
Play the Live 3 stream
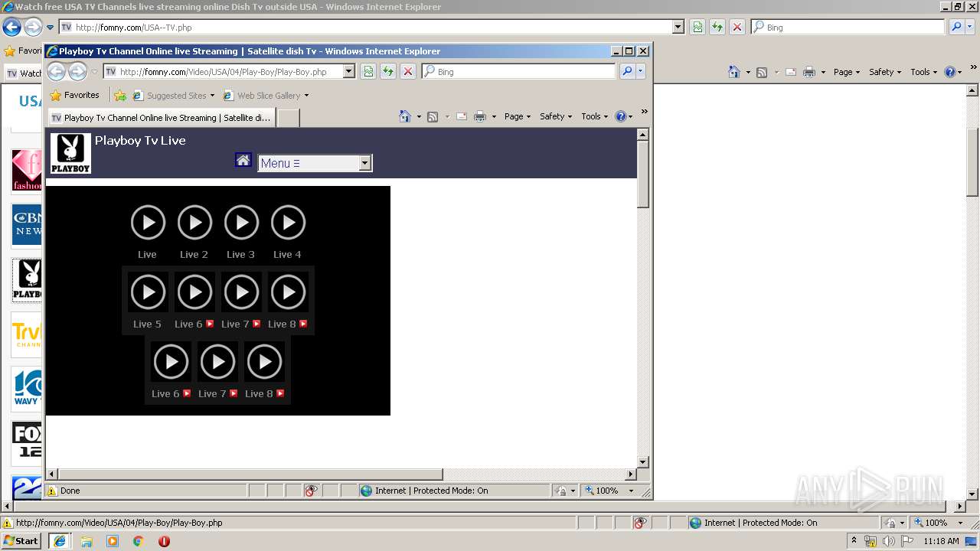241,223
